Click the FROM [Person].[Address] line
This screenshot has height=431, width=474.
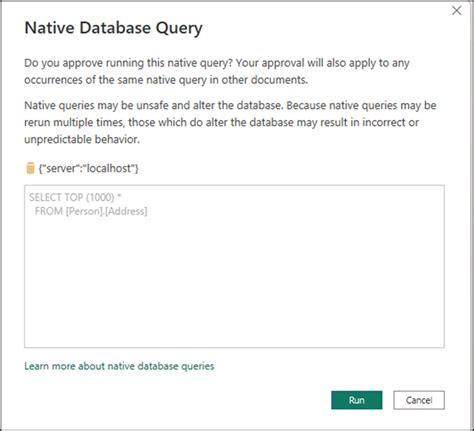[x=91, y=211]
